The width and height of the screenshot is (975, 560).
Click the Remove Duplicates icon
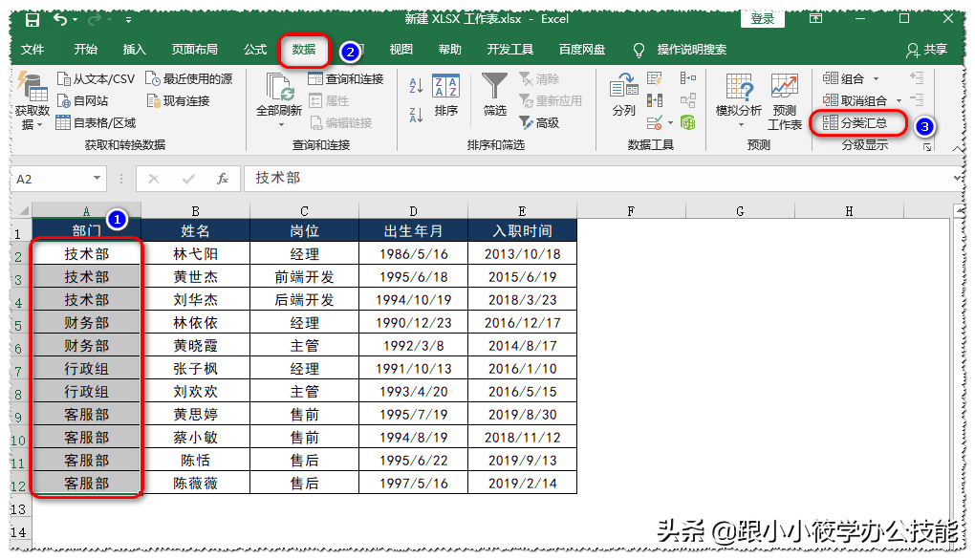pos(654,100)
